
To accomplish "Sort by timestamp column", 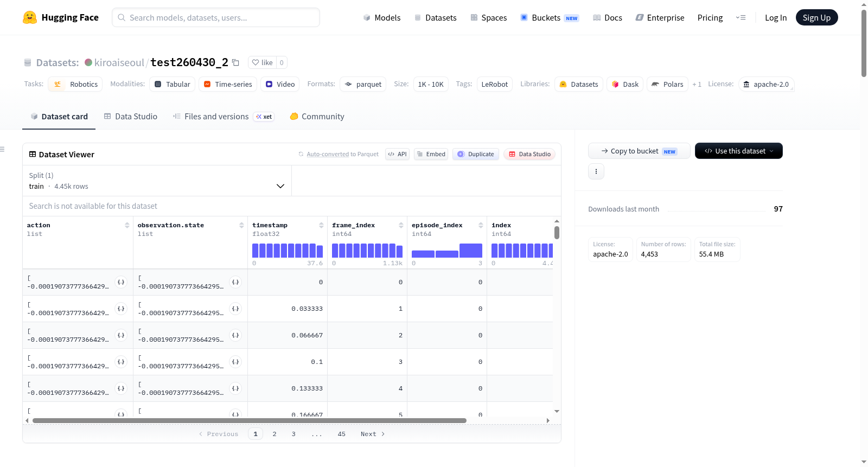I will [321, 225].
